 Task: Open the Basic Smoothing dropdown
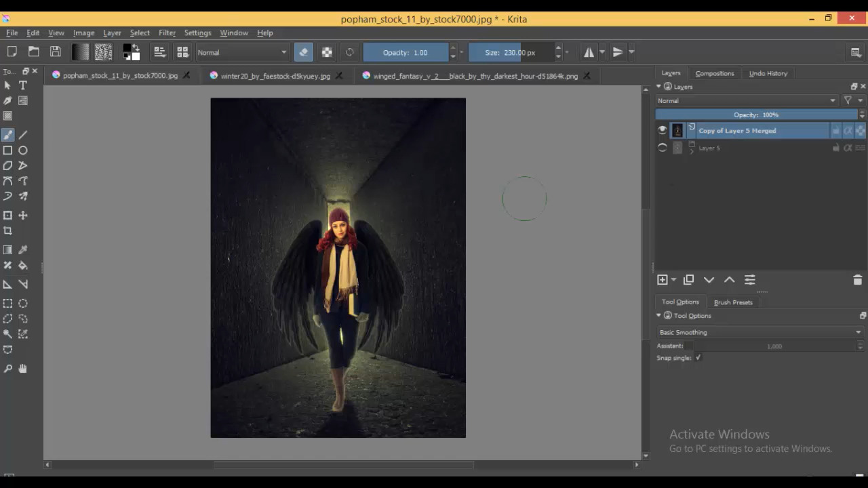tap(759, 332)
